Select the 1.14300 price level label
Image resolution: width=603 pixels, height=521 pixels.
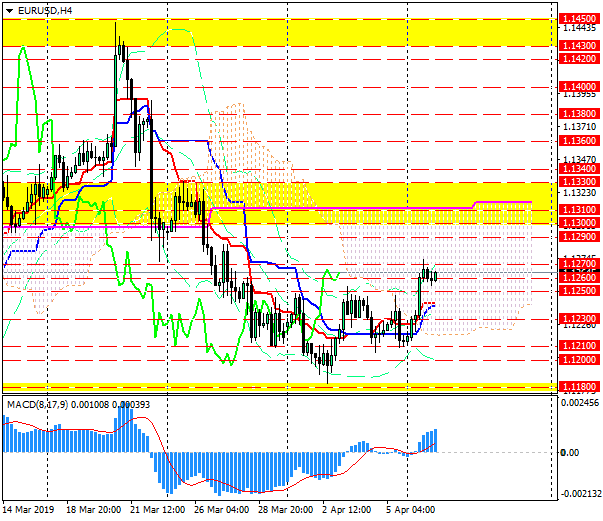tap(579, 46)
